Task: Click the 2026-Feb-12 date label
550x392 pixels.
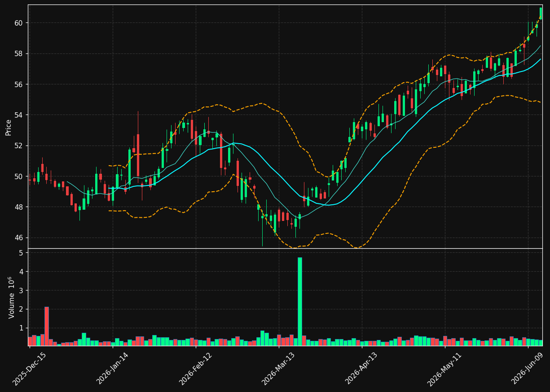Action: tap(195, 369)
